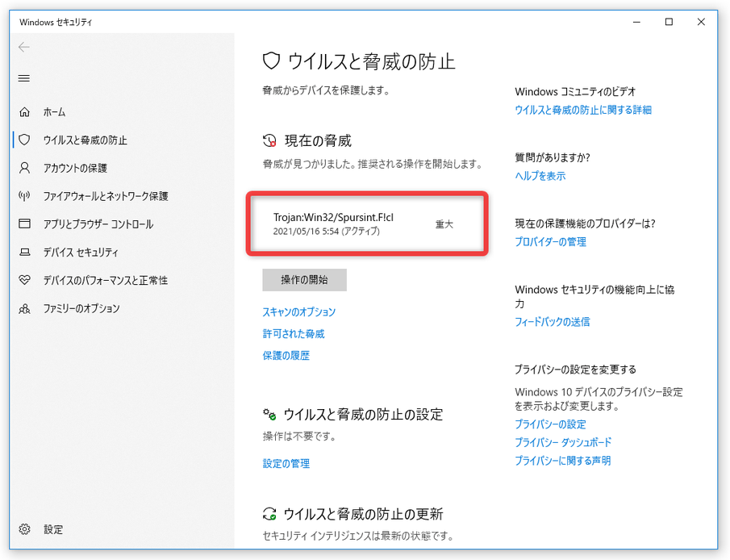
Task: Minimize the Windows セキュリティ window
Action: (x=637, y=22)
